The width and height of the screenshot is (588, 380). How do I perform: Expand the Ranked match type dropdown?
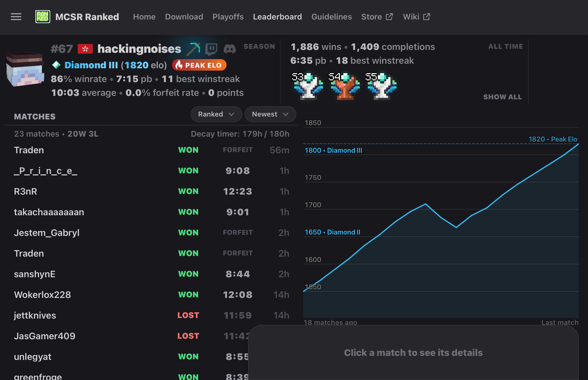click(216, 114)
